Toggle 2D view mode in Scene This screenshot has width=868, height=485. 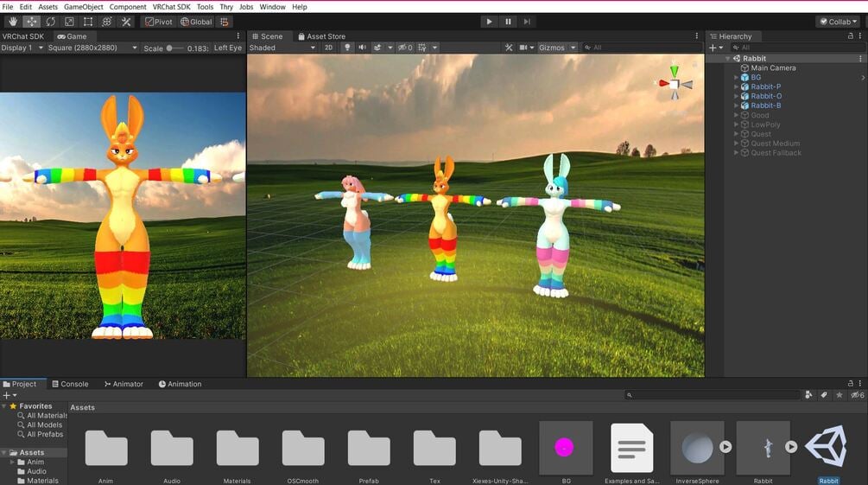[329, 48]
